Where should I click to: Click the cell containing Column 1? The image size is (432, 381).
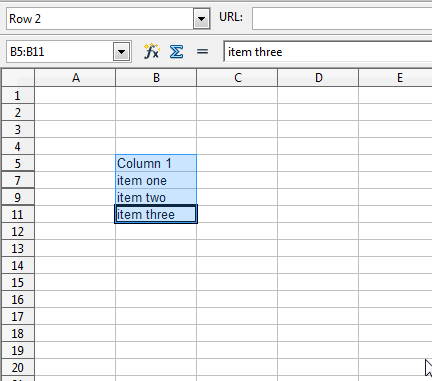[156, 163]
